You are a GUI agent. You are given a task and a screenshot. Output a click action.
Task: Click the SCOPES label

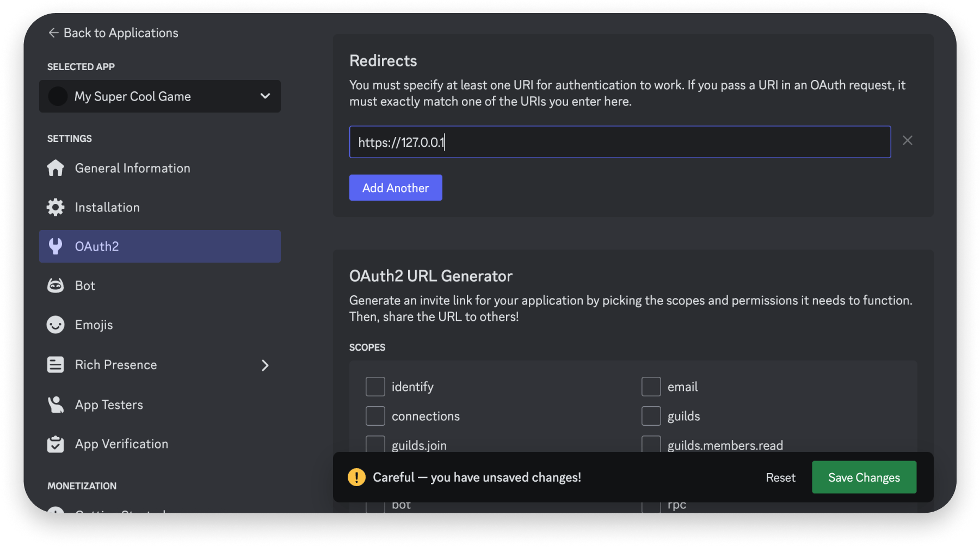(x=367, y=347)
